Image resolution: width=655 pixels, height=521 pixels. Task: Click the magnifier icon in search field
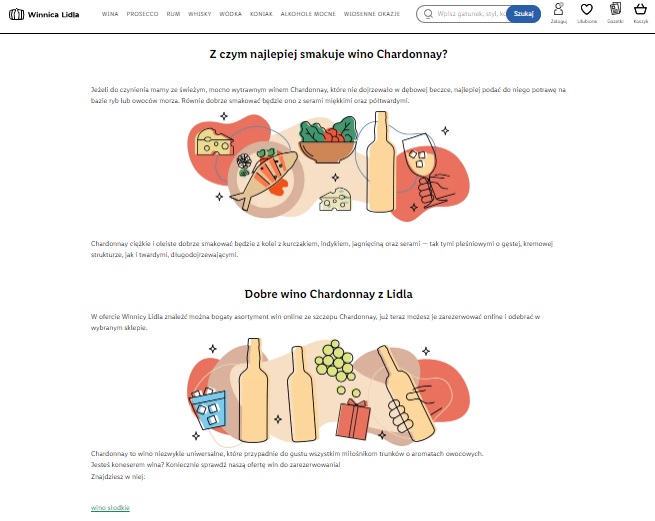coord(428,14)
